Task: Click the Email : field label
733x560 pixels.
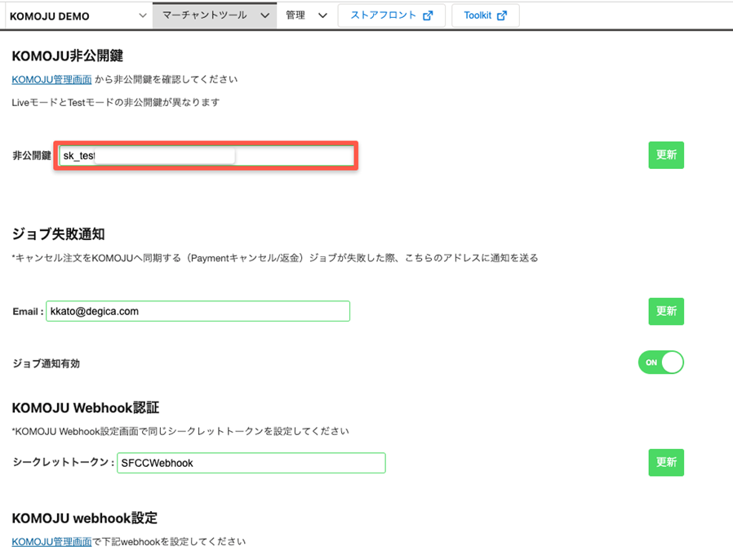Action: (28, 312)
